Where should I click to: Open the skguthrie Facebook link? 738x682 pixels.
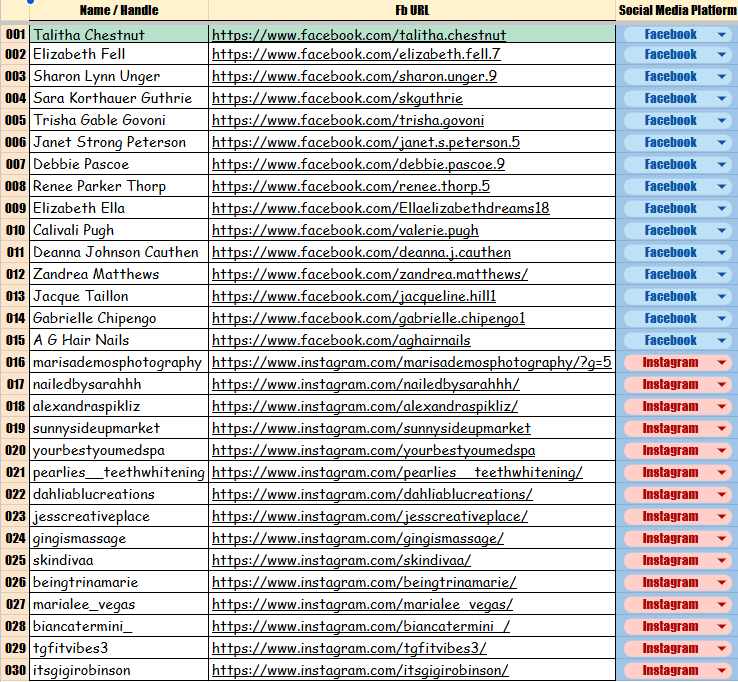337,98
